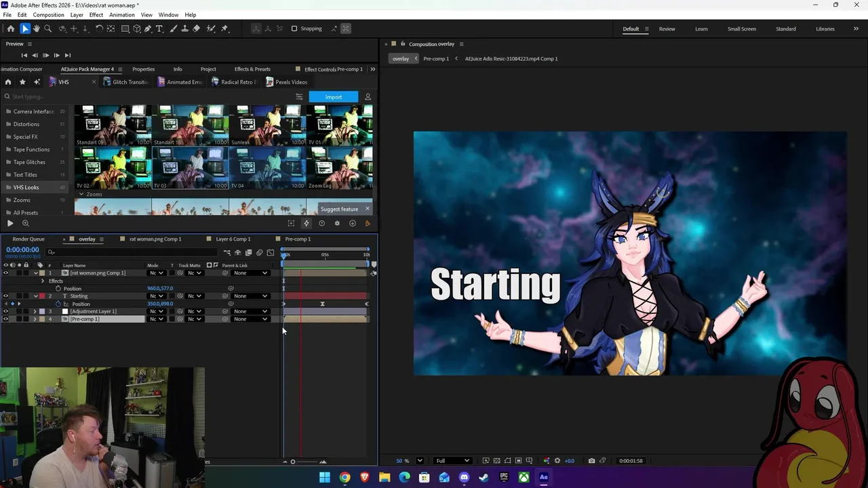Select the Eraser tool
The height and width of the screenshot is (488, 868).
point(197,28)
